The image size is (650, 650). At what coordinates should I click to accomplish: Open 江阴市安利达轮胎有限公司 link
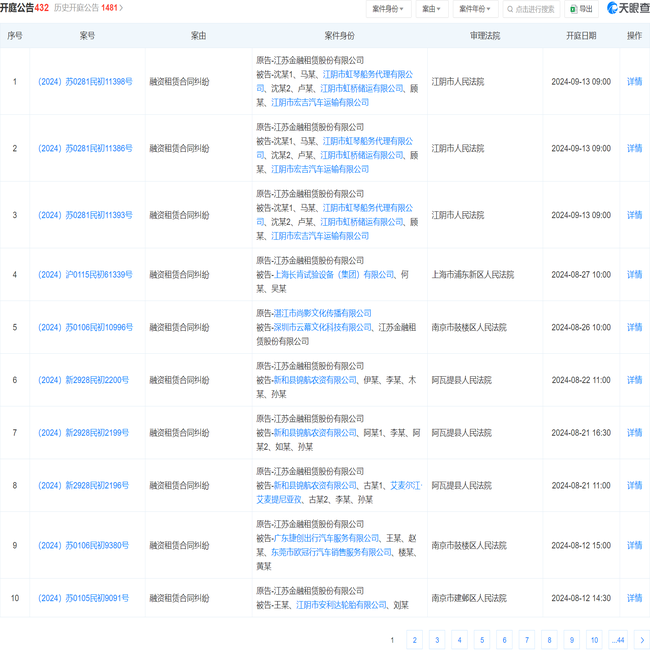[341, 605]
